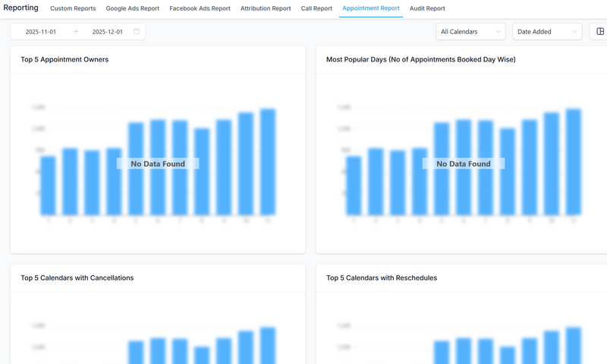Click the Most Popular Days card title
607x364 pixels.
(420, 59)
